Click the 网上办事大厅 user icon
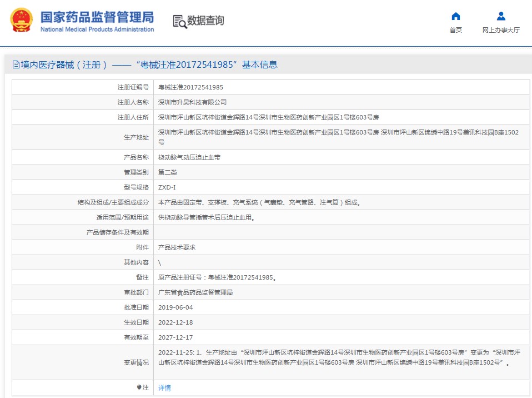The height and width of the screenshot is (398, 532). click(x=501, y=16)
